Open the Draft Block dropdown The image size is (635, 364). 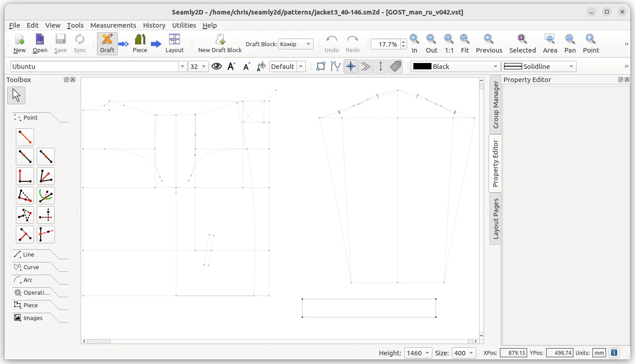[296, 44]
